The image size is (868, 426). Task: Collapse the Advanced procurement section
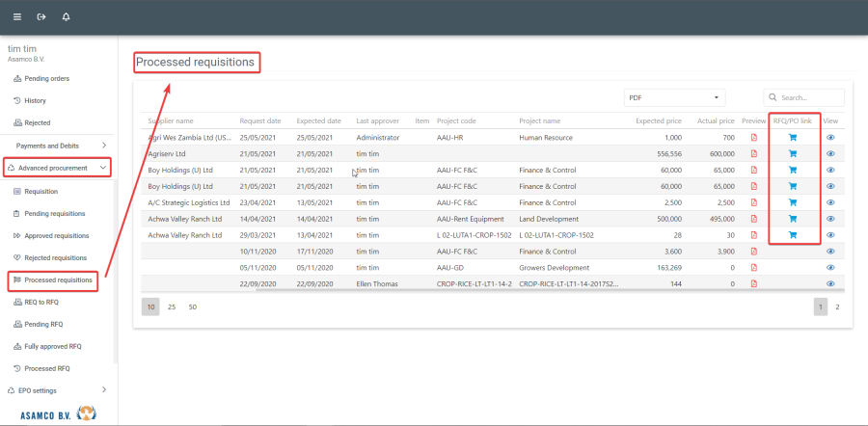point(58,168)
